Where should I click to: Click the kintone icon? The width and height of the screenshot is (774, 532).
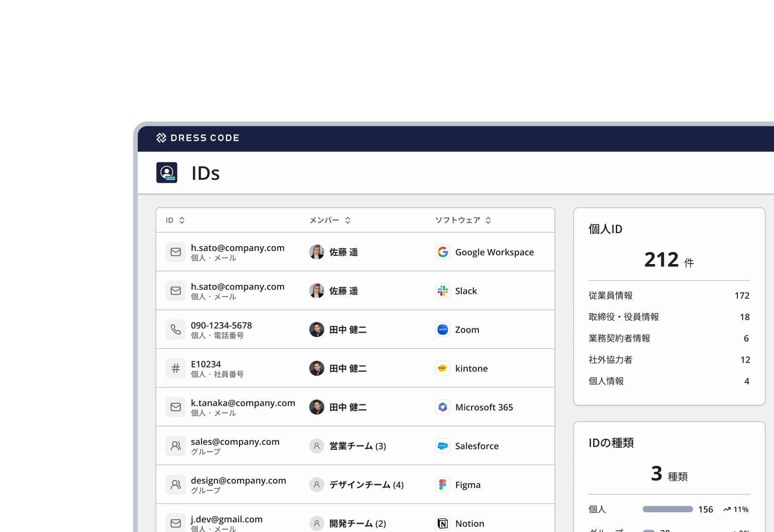tap(443, 368)
